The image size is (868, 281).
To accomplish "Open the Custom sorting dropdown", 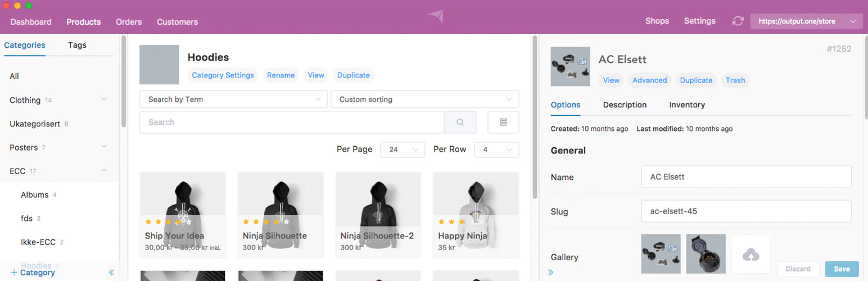I will (x=424, y=99).
